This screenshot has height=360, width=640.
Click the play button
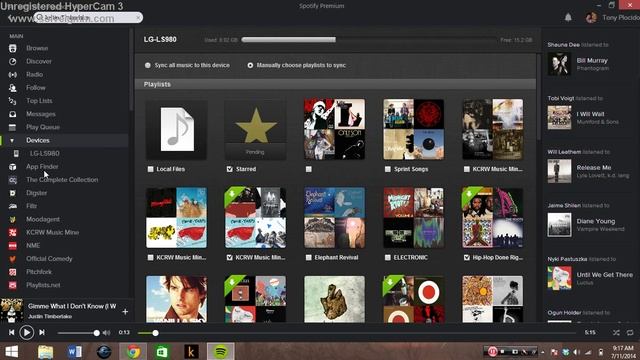click(x=27, y=333)
